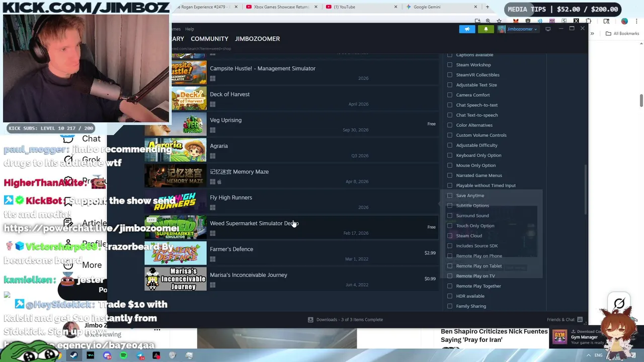Open Weed Supermarket Simulator Demo result
644x362 pixels.
coord(291,228)
